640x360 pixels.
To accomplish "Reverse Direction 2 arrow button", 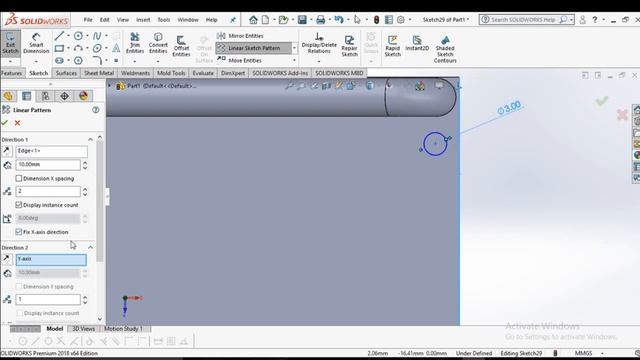I will (7, 259).
